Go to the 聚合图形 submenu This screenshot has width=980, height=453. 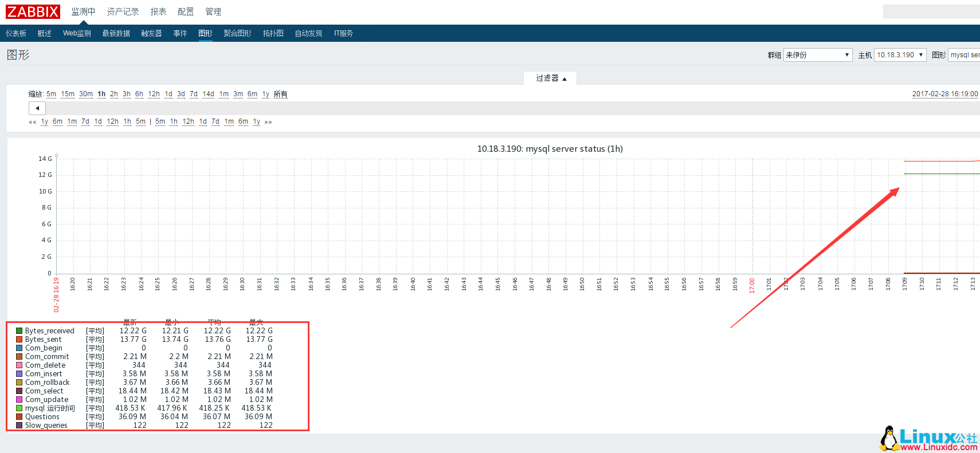coord(238,33)
